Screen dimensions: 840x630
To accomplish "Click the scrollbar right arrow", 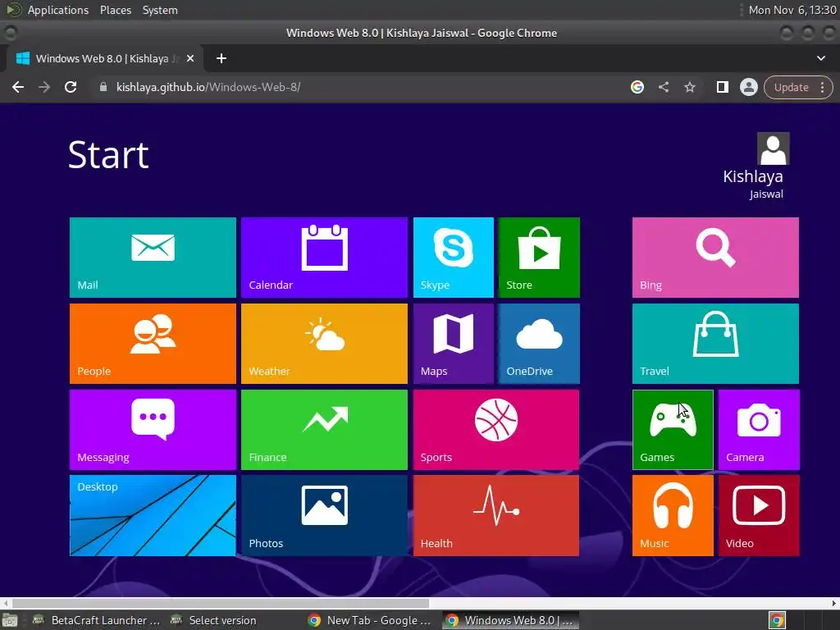I will pyautogui.click(x=833, y=603).
